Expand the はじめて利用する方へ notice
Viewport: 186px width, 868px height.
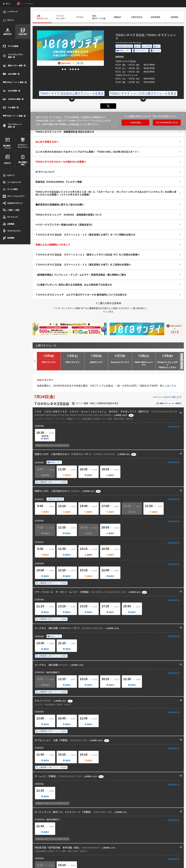(108, 142)
